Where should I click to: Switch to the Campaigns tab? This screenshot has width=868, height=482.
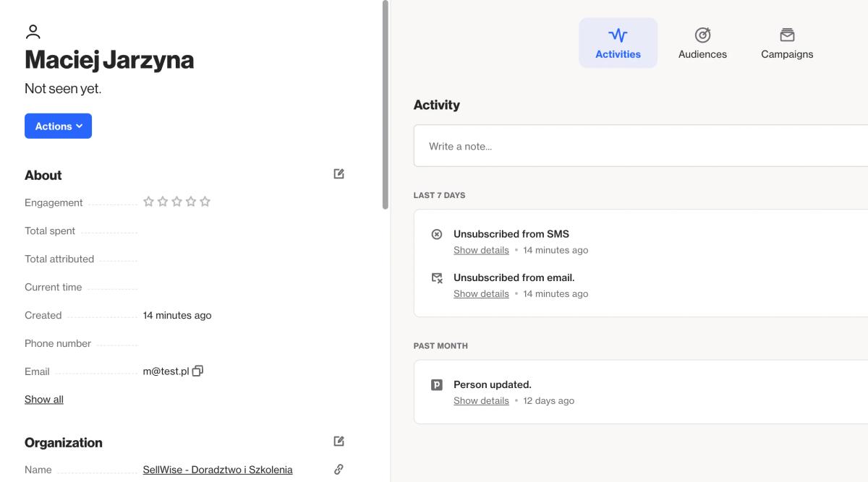pyautogui.click(x=787, y=43)
